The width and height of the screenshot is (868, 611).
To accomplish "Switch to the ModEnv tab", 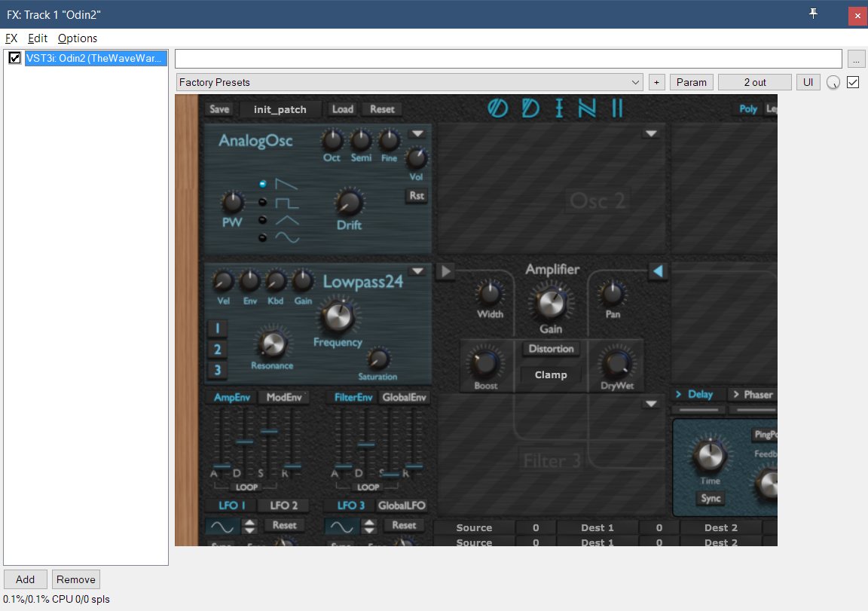I will 284,397.
